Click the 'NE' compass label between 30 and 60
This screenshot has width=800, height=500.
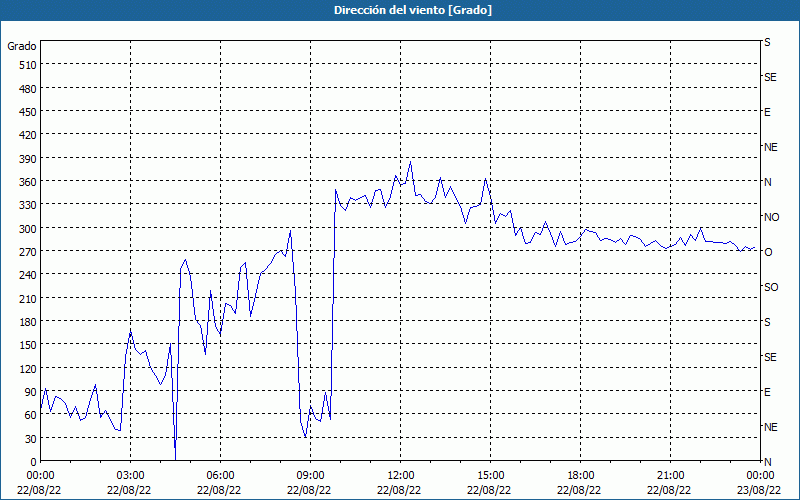(771, 427)
